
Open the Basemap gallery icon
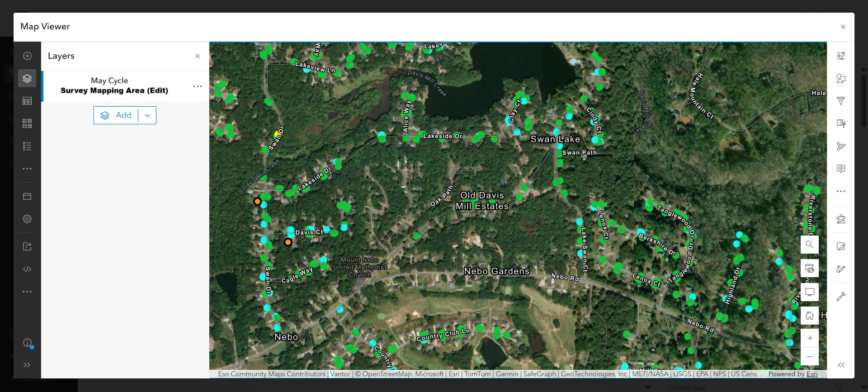(x=27, y=123)
